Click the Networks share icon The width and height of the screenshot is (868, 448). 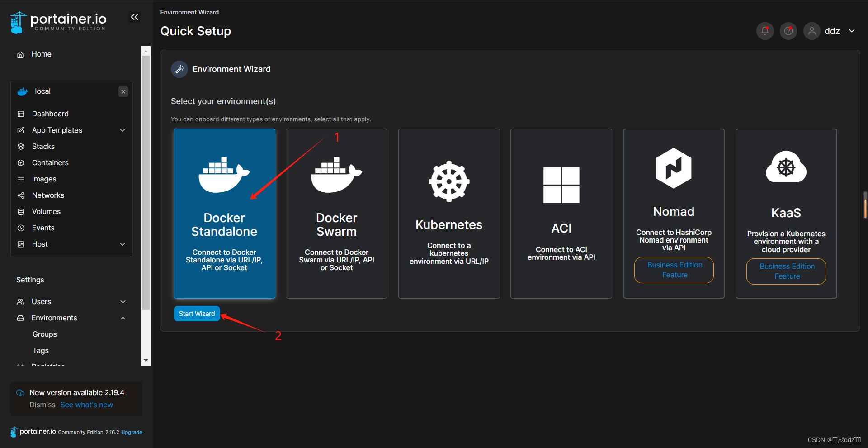(x=21, y=195)
